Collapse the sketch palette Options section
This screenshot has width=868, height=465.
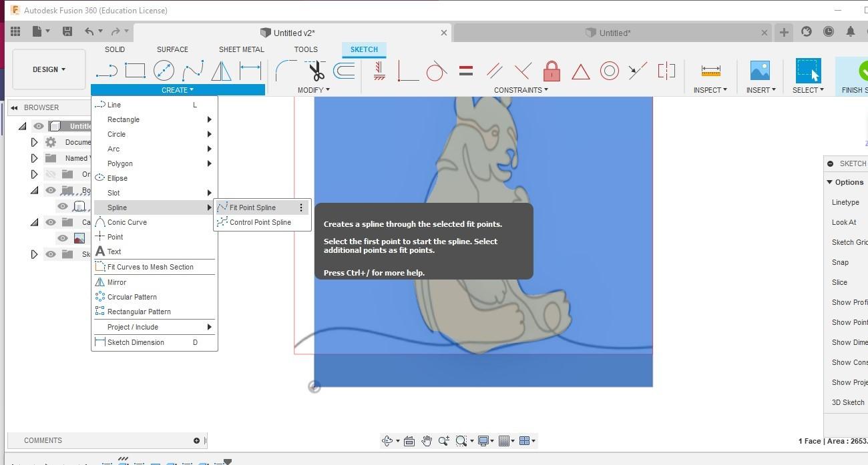(x=830, y=182)
